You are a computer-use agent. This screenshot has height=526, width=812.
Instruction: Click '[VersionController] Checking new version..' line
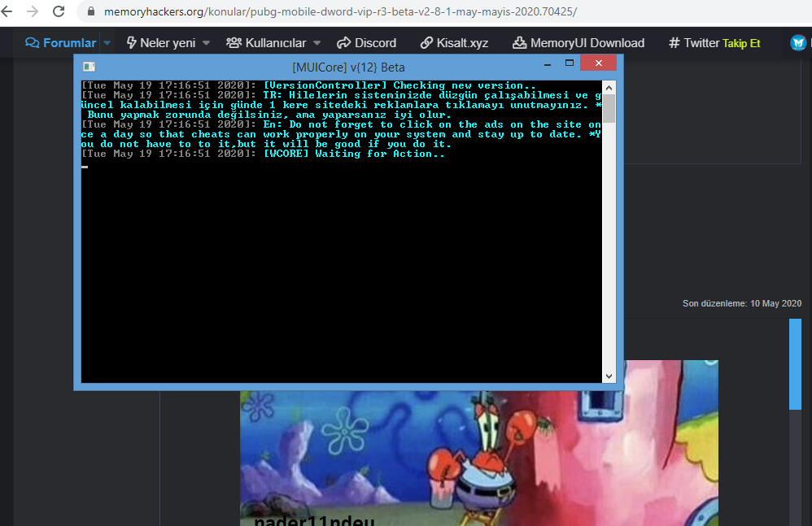coord(399,85)
